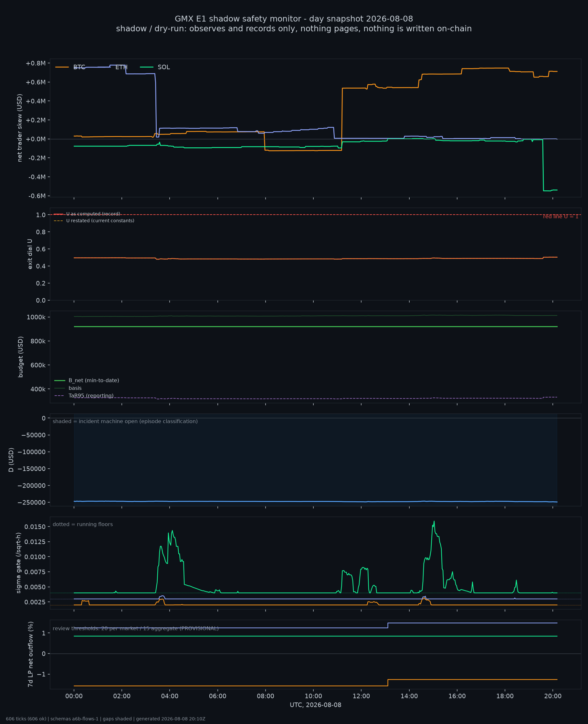Click the '0.0075' sigma axis tick
This screenshot has width=588, height=724.
35,572
